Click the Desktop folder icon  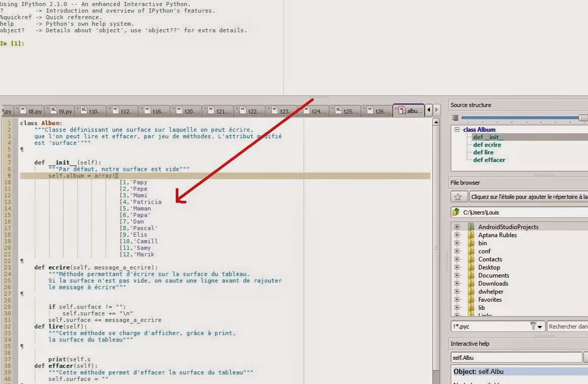tap(471, 267)
